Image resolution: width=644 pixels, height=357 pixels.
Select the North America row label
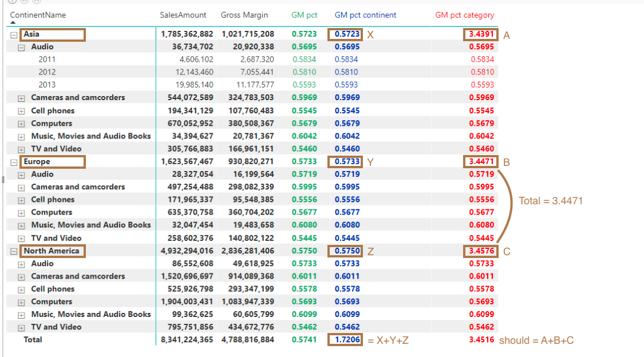click(52, 251)
